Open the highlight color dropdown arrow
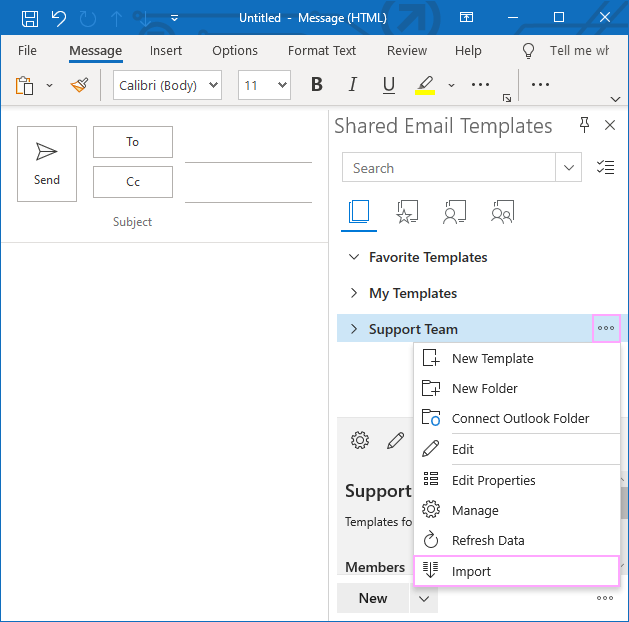Screen dimensions: 629x622 tap(452, 85)
